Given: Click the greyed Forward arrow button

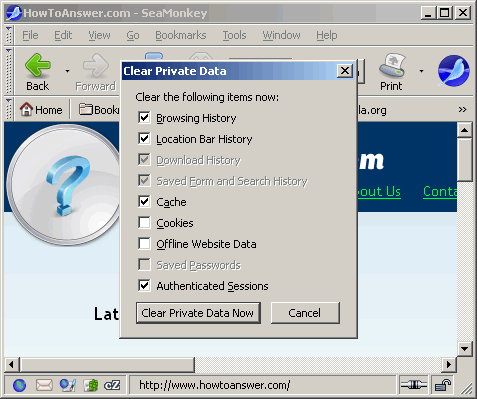Looking at the screenshot, I should 95,72.
